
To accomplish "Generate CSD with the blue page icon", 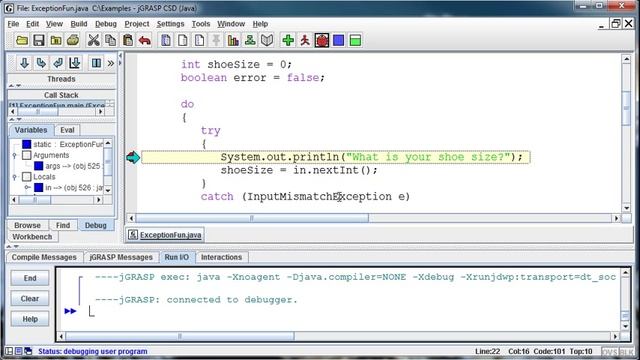I will [166, 40].
